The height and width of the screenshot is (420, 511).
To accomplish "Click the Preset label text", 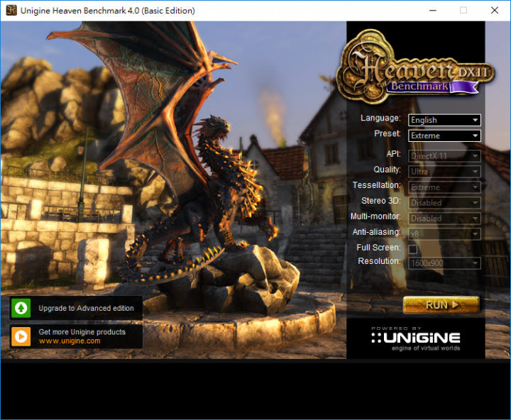I will (388, 133).
